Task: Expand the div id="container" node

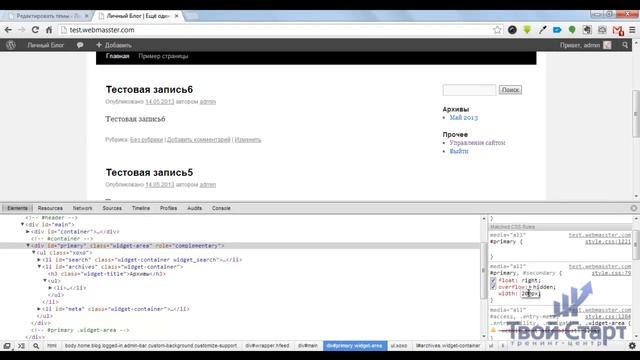Action: coord(28,231)
